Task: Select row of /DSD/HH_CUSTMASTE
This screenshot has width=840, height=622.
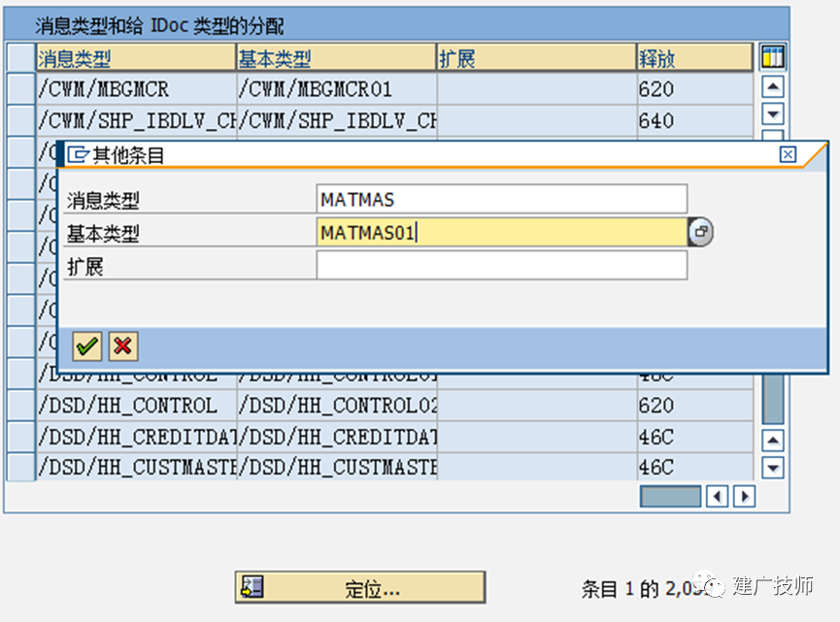Action: pos(21,468)
